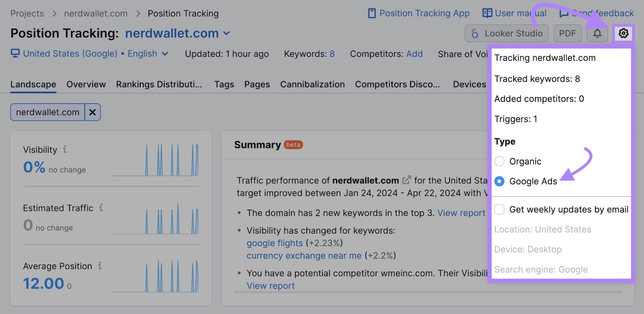Open the United States (Google) location selector
The width and height of the screenshot is (644, 314).
(x=68, y=53)
